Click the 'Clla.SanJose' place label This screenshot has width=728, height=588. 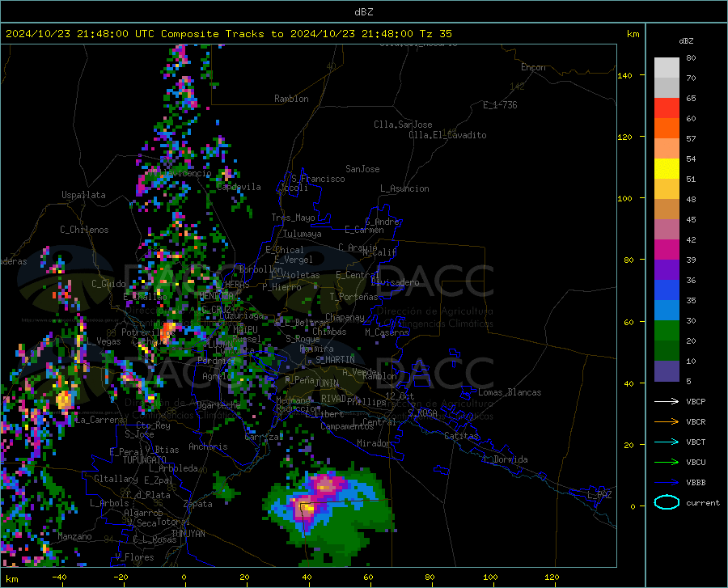point(403,125)
